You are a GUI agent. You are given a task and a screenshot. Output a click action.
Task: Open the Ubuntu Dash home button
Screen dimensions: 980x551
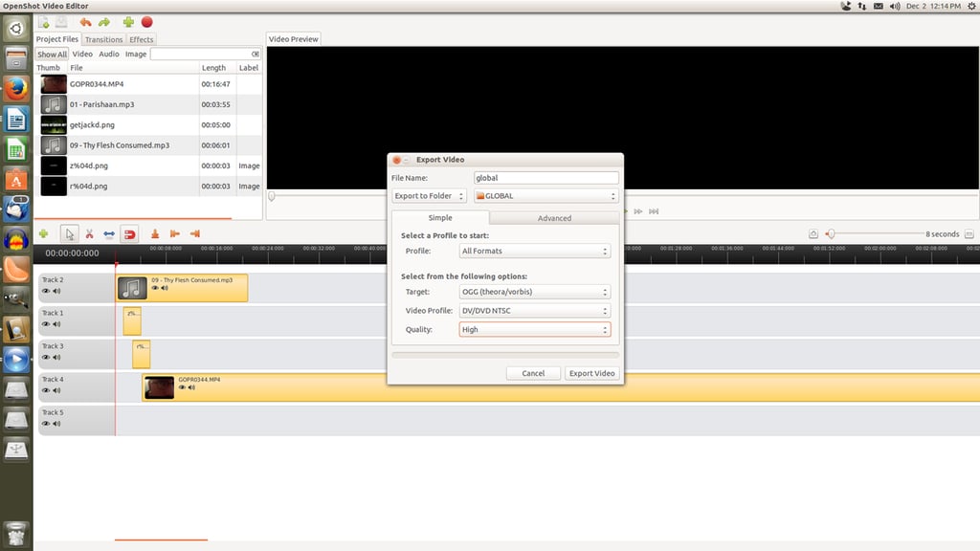tap(16, 28)
